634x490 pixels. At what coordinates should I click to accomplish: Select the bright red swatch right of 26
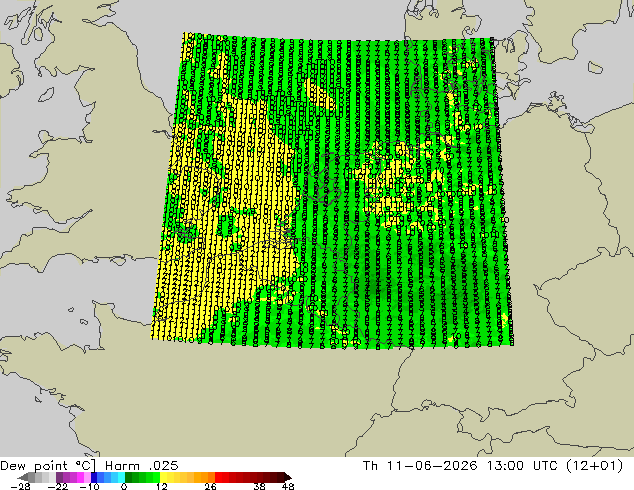[x=218, y=477]
